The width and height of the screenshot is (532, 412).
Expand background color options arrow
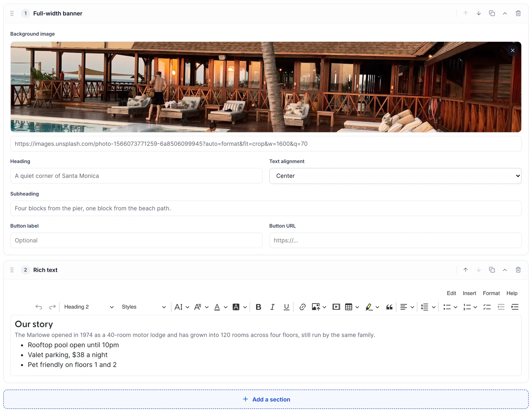pyautogui.click(x=245, y=307)
